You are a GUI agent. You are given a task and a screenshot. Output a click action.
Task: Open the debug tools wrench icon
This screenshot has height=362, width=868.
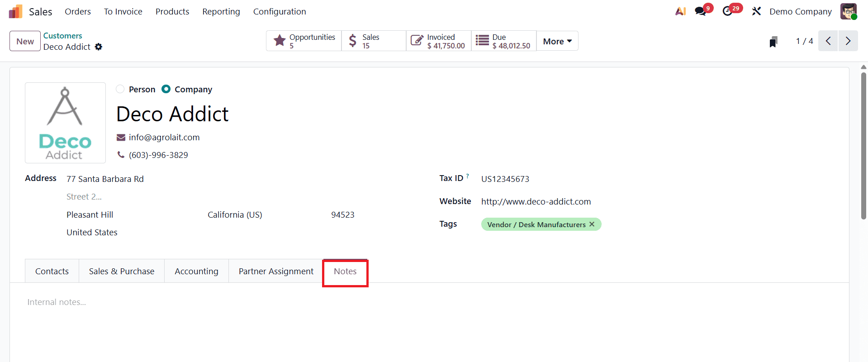(756, 11)
